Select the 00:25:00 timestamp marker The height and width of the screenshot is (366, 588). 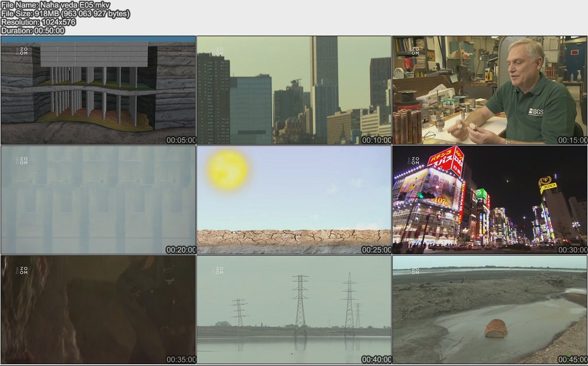(376, 250)
